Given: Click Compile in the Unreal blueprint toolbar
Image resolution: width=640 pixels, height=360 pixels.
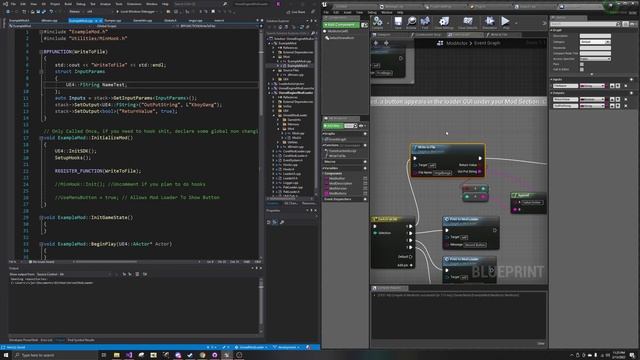Looking at the screenshot, I should 378,22.
